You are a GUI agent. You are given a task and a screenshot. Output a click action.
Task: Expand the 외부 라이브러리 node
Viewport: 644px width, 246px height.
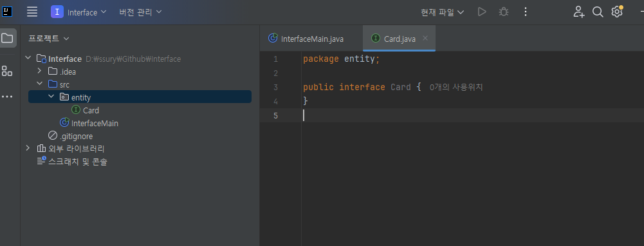(28, 148)
